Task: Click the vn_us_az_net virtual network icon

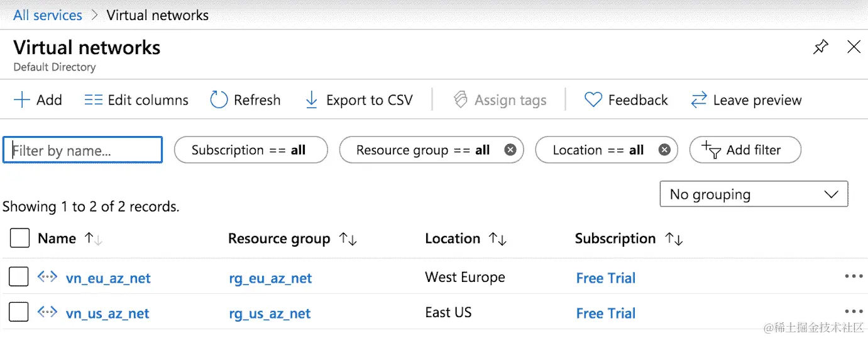Action: tap(47, 311)
